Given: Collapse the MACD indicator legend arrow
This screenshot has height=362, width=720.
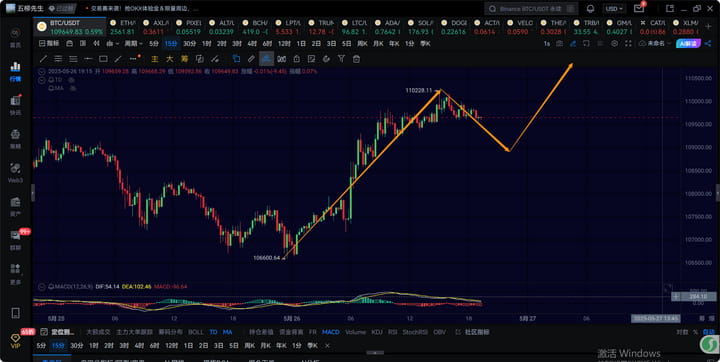Looking at the screenshot, I should pos(42,287).
